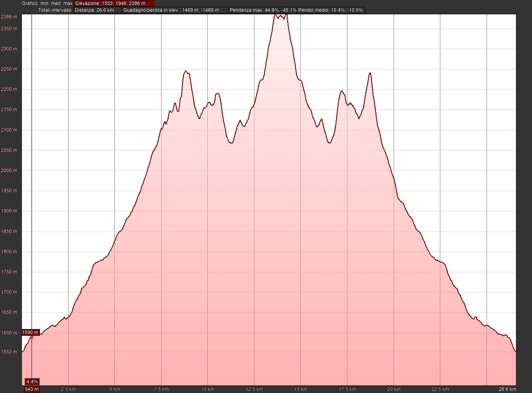Click the '1950 m' y-axis label
This screenshot has height=393, width=532.
point(9,191)
